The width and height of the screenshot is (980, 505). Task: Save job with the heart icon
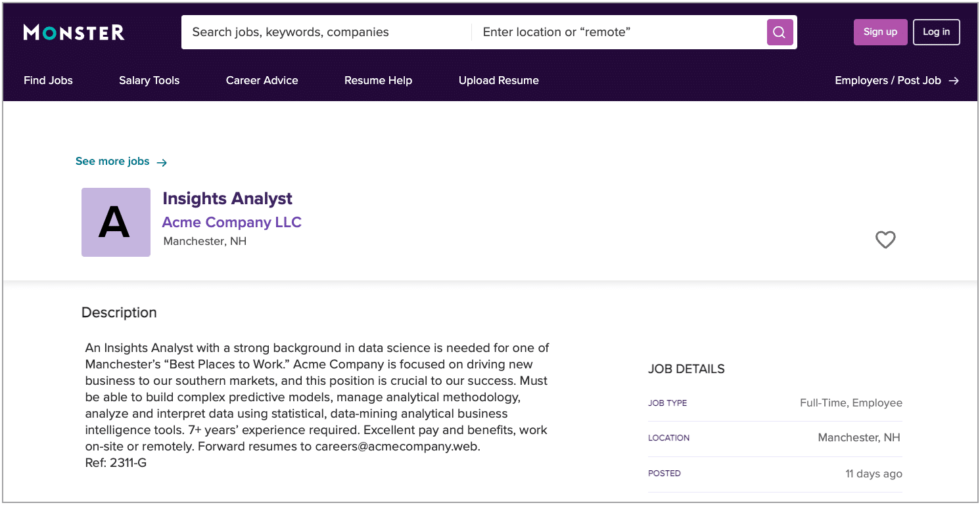pos(885,240)
